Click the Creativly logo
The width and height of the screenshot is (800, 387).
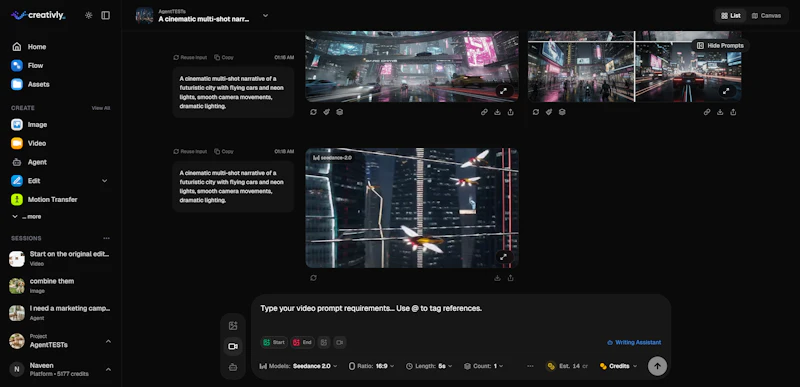pos(38,15)
